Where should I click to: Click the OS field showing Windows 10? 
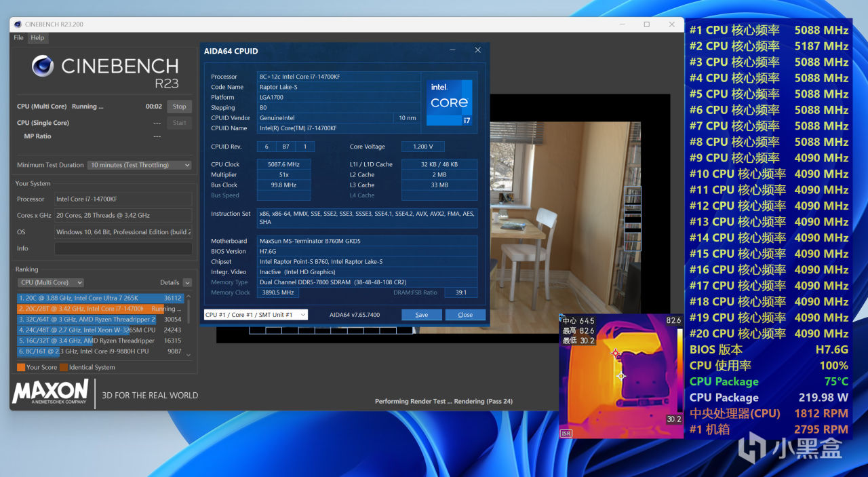pyautogui.click(x=123, y=232)
